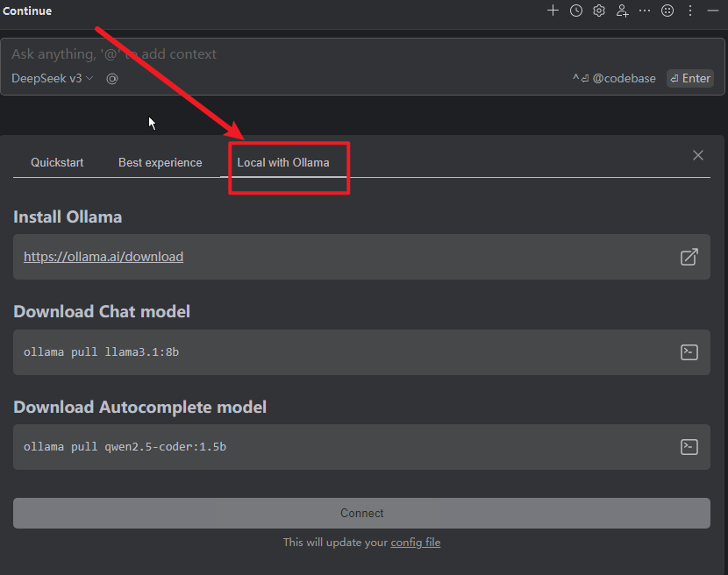Click the @ add context icon
This screenshot has width=728, height=575.
pyautogui.click(x=112, y=79)
